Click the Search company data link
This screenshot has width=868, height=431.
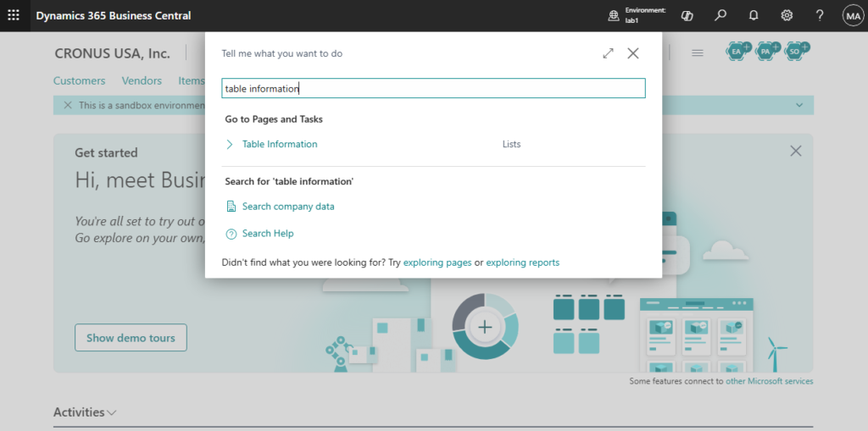[288, 207]
